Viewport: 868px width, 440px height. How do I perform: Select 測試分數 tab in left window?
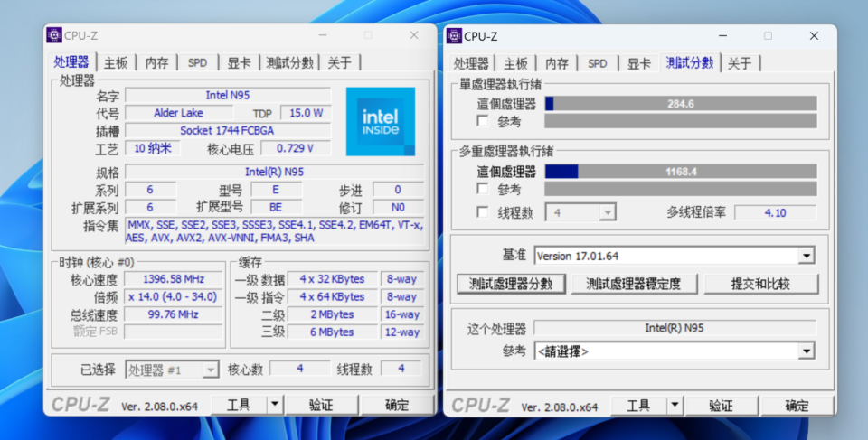coord(289,62)
